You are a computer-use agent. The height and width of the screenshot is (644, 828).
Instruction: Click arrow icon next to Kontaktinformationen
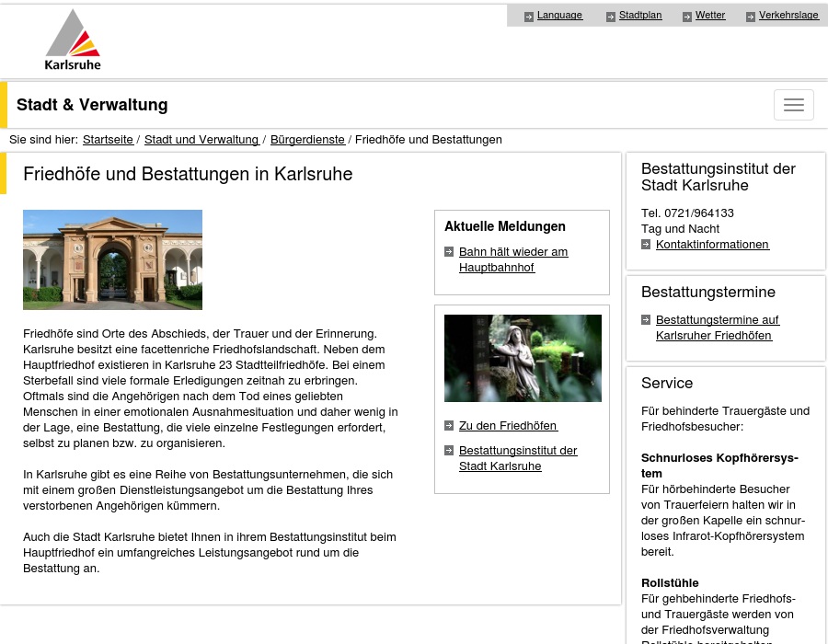647,245
